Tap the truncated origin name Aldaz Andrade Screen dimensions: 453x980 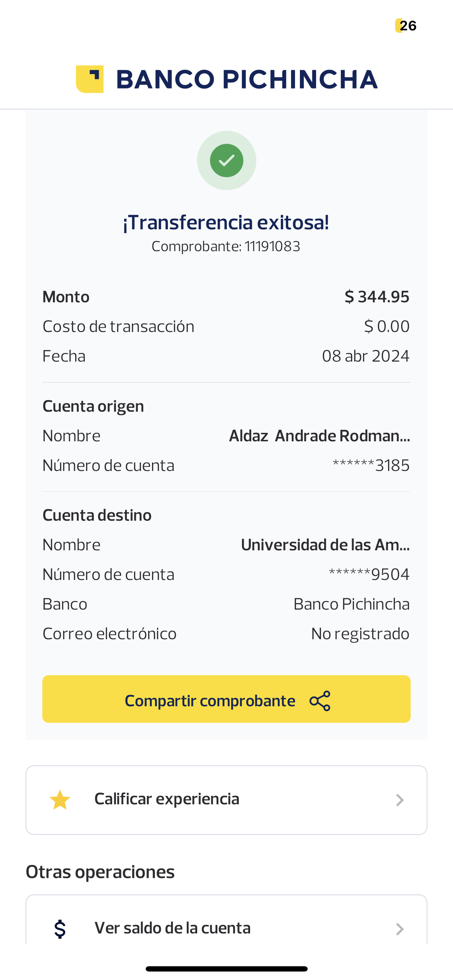319,436
